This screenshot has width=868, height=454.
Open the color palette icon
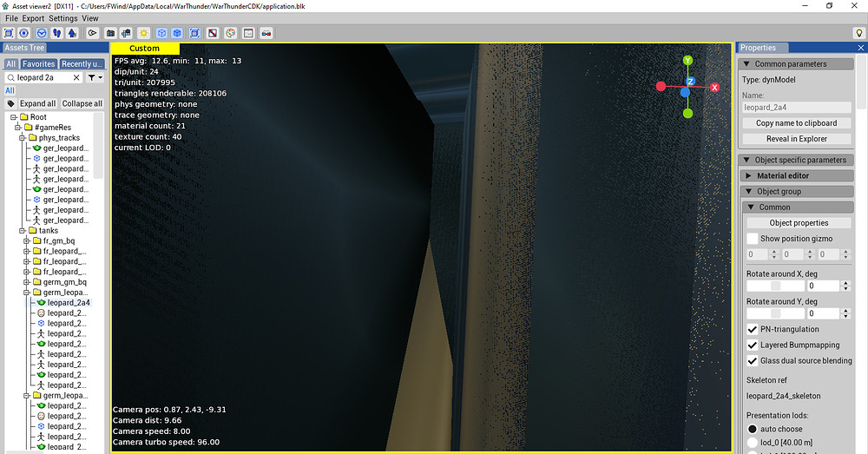point(231,33)
